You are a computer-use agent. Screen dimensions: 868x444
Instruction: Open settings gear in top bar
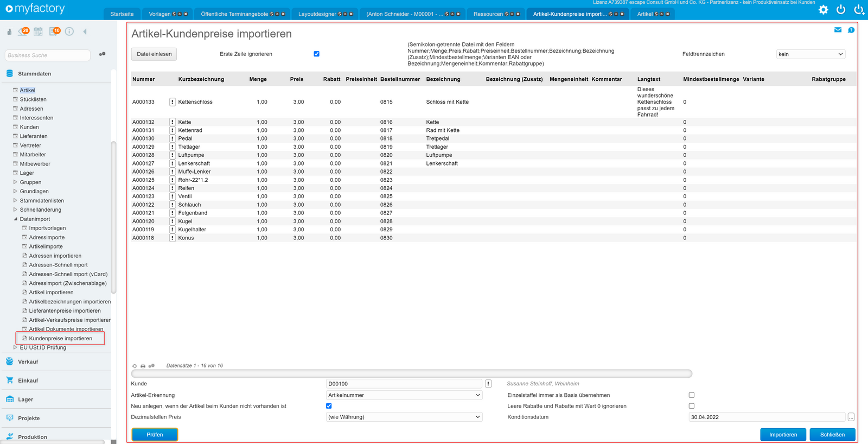point(824,9)
